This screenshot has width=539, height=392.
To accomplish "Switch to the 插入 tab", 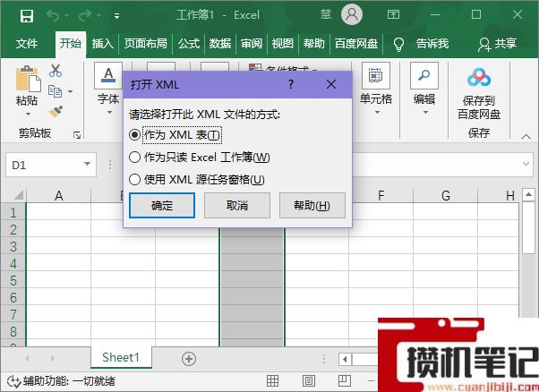I will coord(102,44).
